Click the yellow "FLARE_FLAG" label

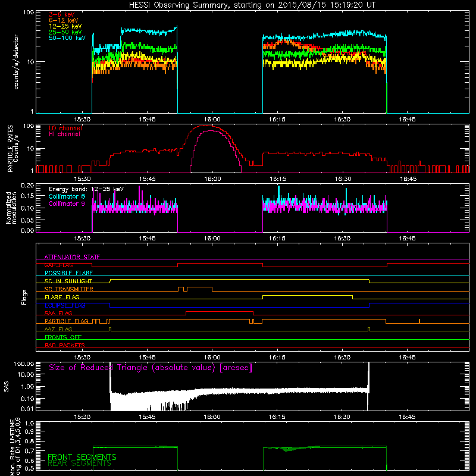(62, 297)
